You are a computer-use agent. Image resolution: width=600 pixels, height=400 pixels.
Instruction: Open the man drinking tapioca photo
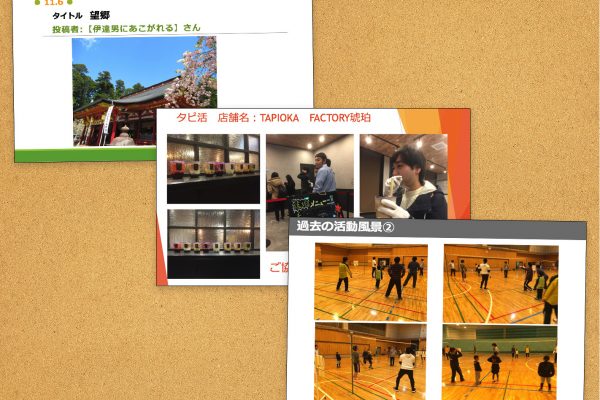click(x=404, y=176)
